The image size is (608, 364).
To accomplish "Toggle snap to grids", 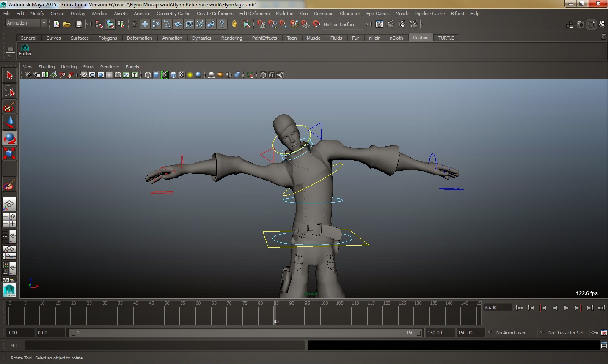I will [x=261, y=25].
